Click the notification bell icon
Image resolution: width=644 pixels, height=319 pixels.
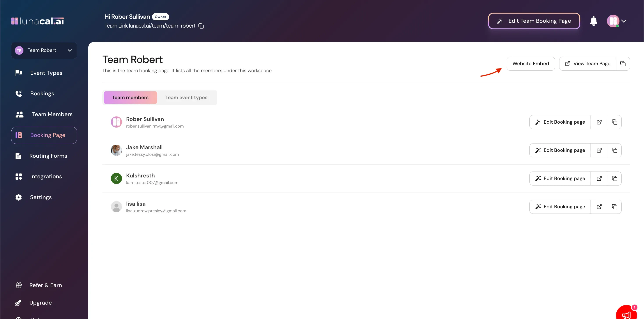(593, 21)
